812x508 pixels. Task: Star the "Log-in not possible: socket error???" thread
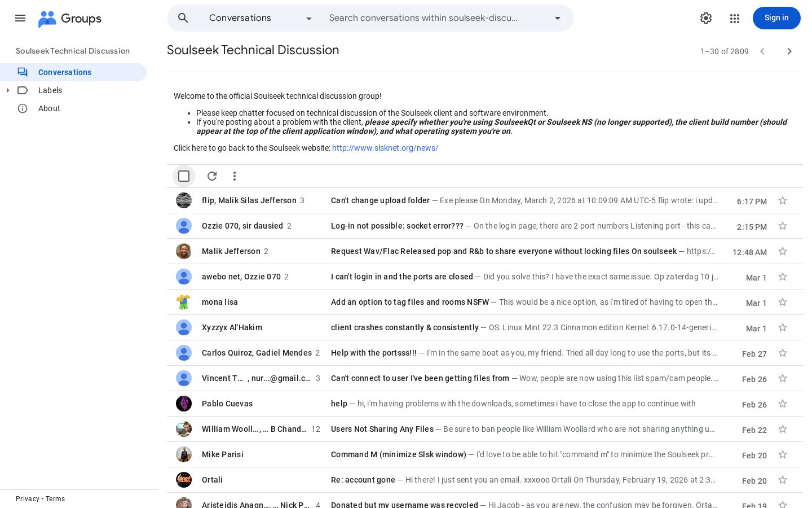pos(783,226)
